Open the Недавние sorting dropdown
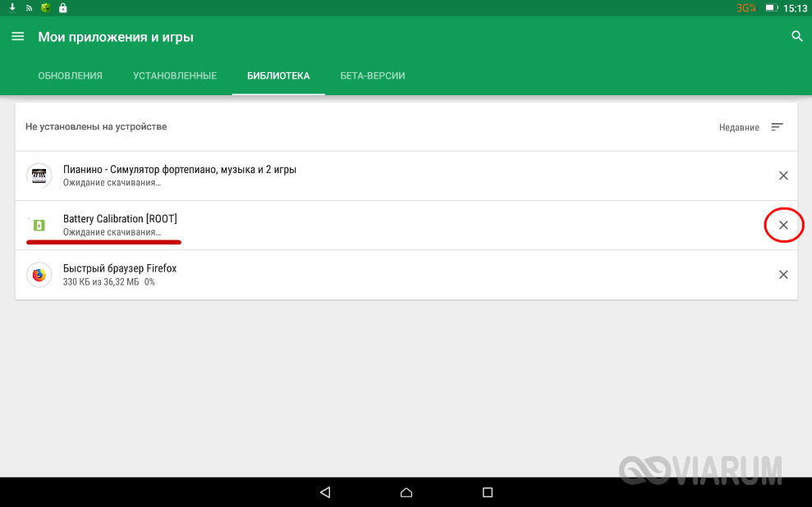This screenshot has height=507, width=812. click(x=739, y=127)
